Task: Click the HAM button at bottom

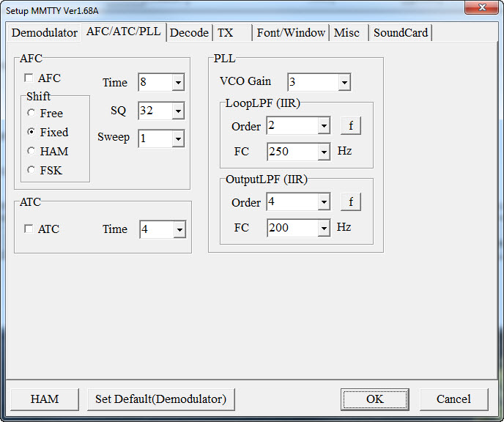Action: (x=45, y=399)
